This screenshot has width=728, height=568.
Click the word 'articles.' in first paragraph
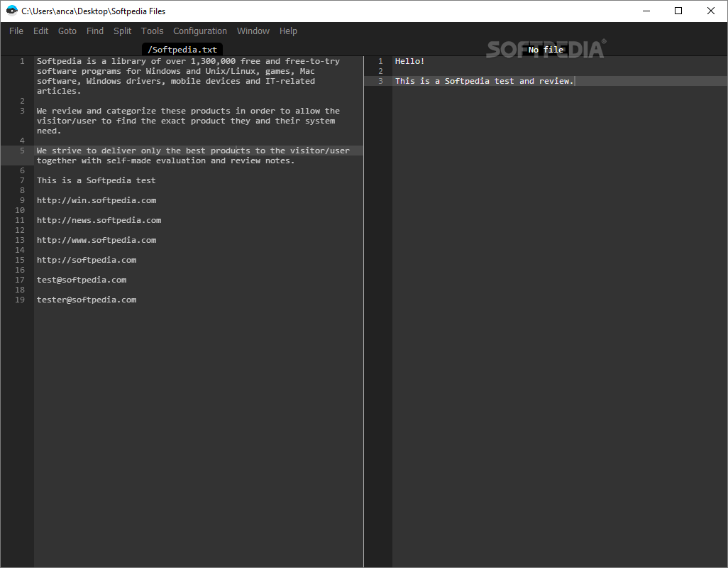(x=59, y=91)
